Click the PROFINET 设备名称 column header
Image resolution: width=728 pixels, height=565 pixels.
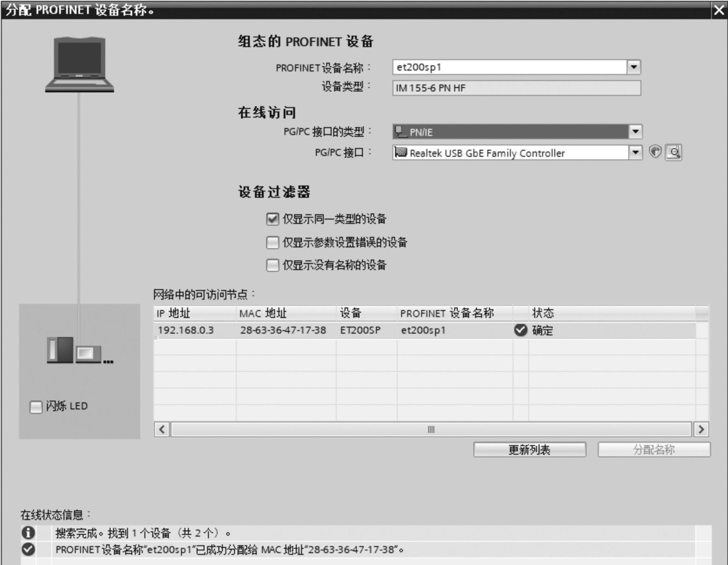point(455,313)
